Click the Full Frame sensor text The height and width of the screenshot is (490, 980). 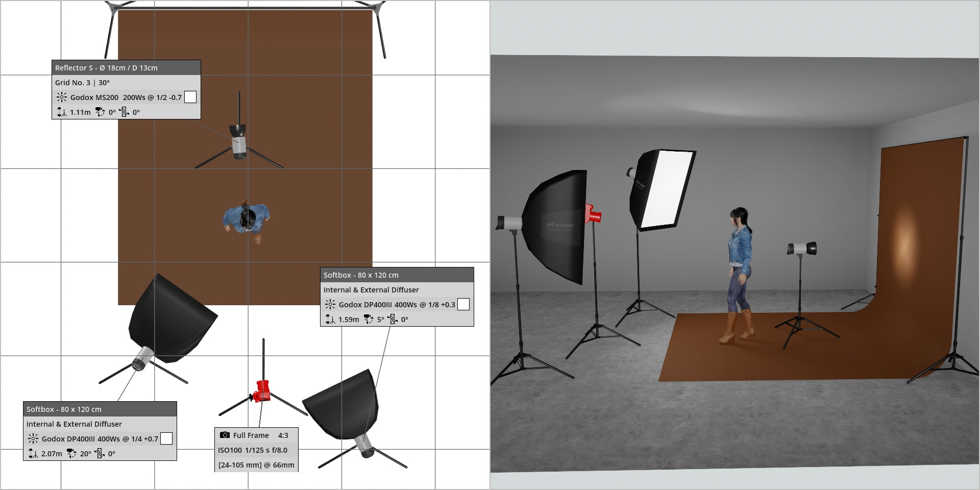tap(251, 435)
